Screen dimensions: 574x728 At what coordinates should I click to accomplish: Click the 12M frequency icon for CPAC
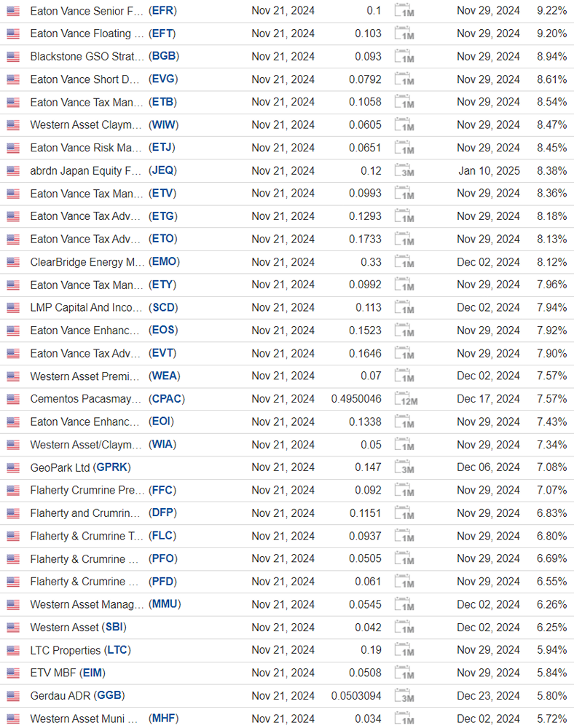click(405, 399)
